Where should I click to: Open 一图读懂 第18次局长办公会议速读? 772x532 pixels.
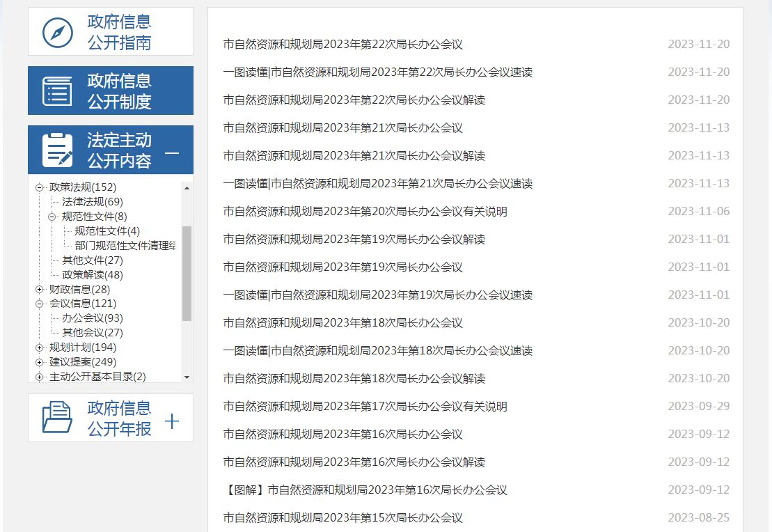tap(377, 350)
